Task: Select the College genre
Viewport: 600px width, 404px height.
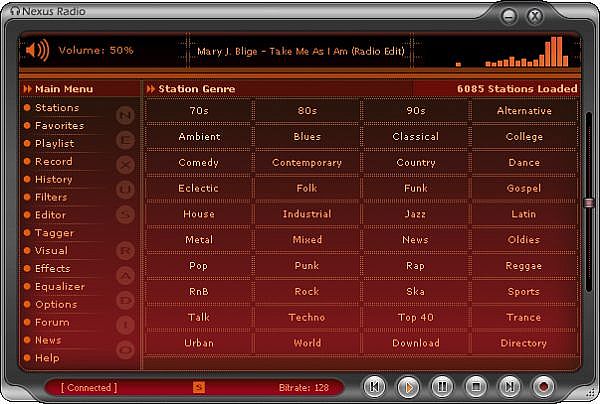Action: pyautogui.click(x=524, y=137)
